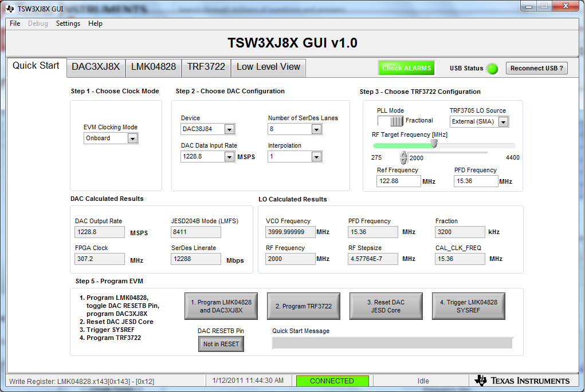Expand the Number of SerDes Lanes dropdown

click(316, 129)
